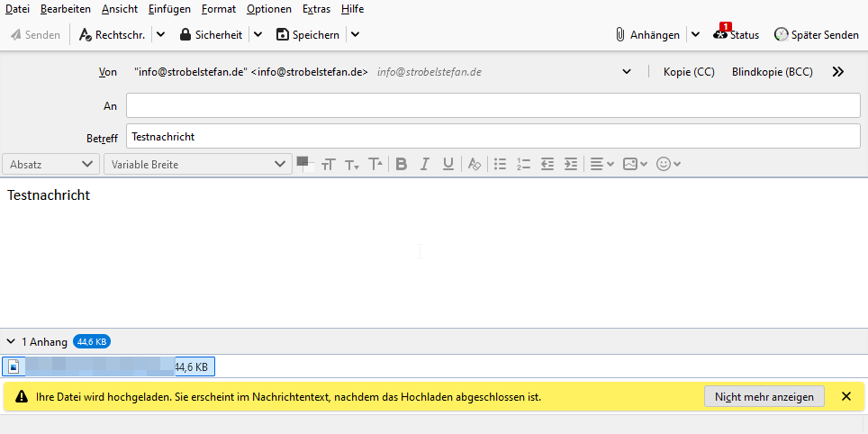
Task: Add a Blindkopie (BCC) field
Action: (x=773, y=72)
